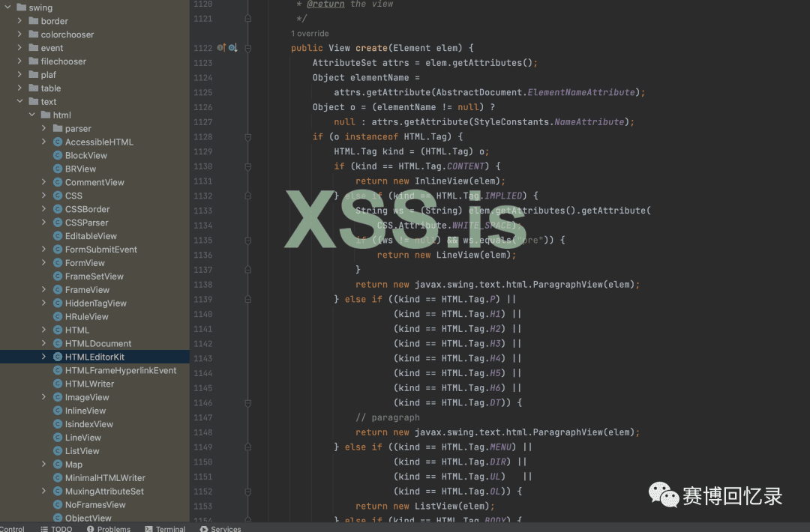Fold the IMPLIED block at line 1132
This screenshot has height=532, width=810.
coord(248,196)
